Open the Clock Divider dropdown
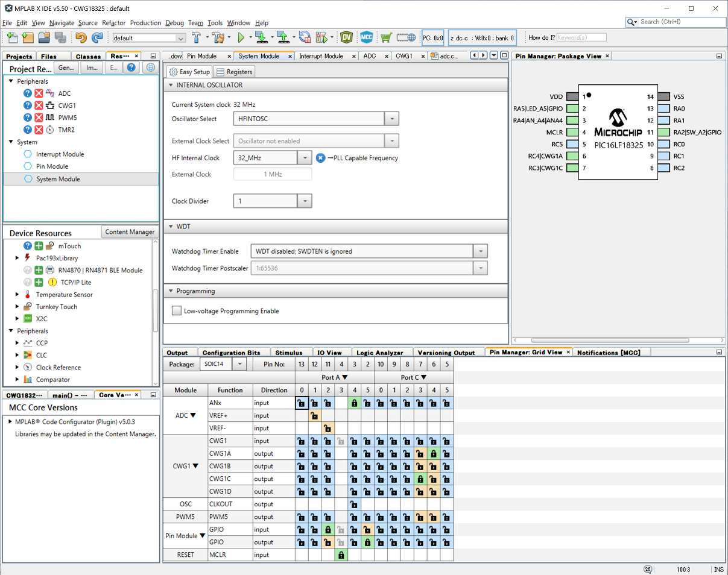 point(305,201)
